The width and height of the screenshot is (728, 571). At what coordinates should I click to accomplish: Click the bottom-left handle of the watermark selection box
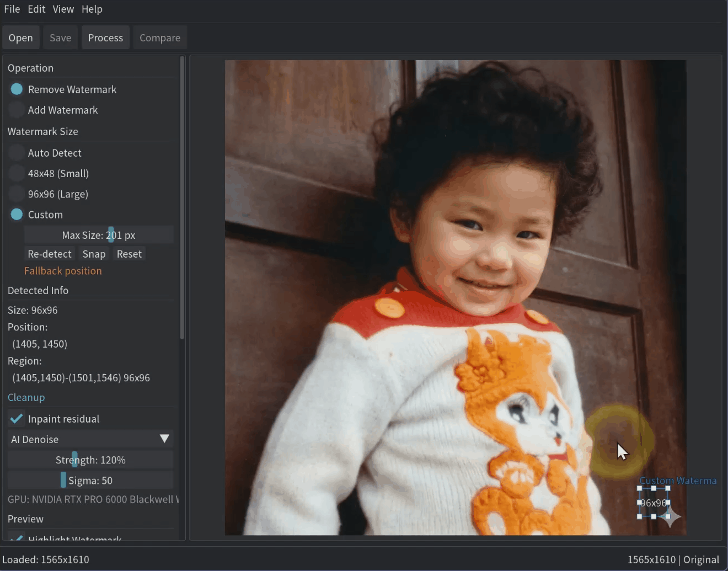(x=640, y=516)
